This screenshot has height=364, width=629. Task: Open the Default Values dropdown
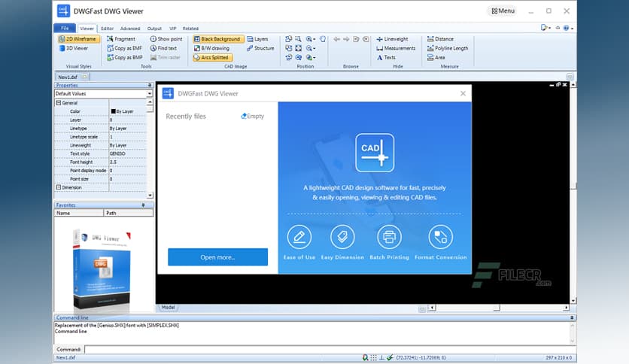(149, 93)
